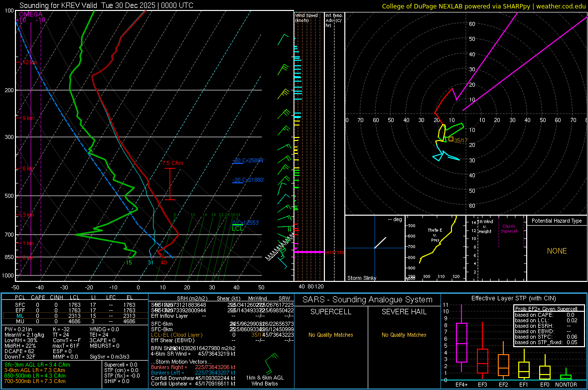Click the 'MeanW = 2.1g/kg' value
588x390 pixels.
(24, 335)
